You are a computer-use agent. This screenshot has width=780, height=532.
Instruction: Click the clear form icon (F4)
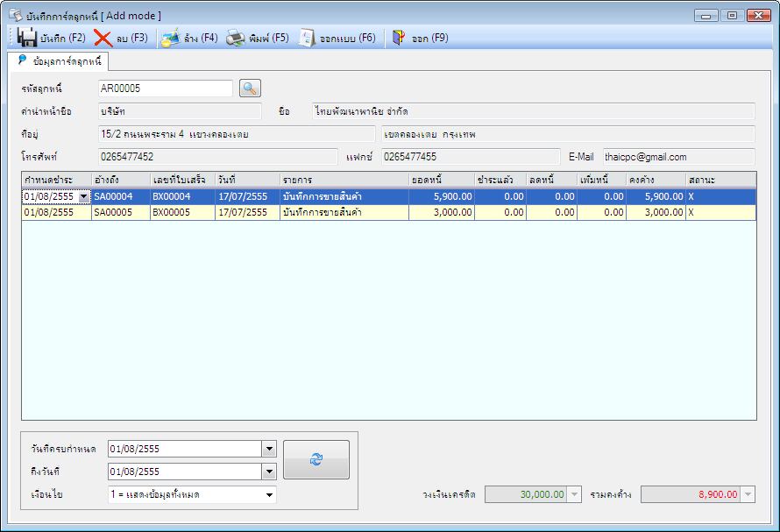[x=171, y=38]
